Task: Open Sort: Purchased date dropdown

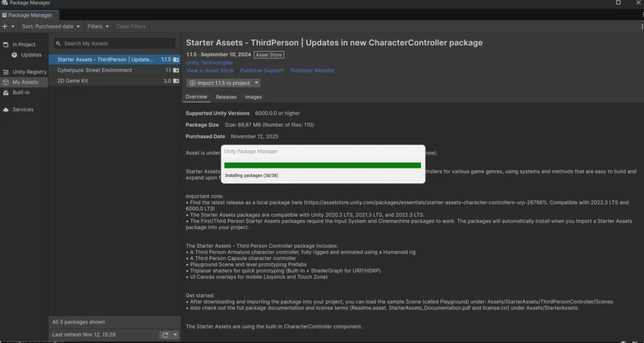Action: pyautogui.click(x=51, y=26)
